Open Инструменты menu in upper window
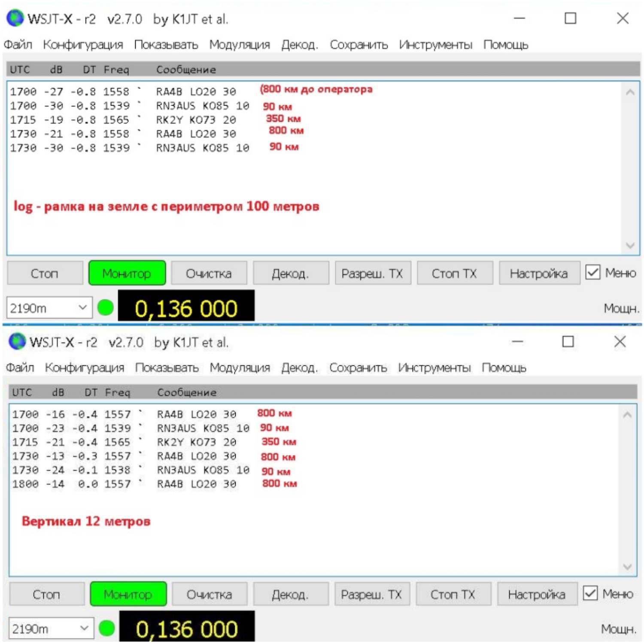This screenshot has height=644, width=644. click(x=435, y=45)
